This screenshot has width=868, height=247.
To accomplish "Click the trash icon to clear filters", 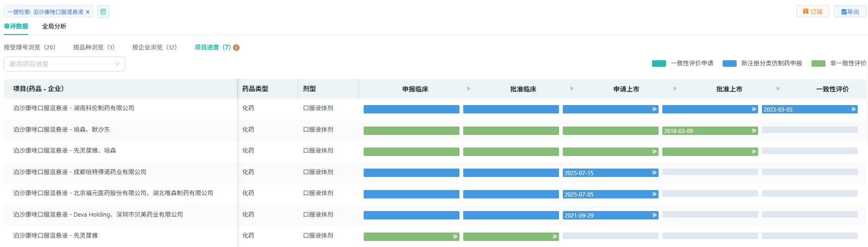I will coord(103,12).
